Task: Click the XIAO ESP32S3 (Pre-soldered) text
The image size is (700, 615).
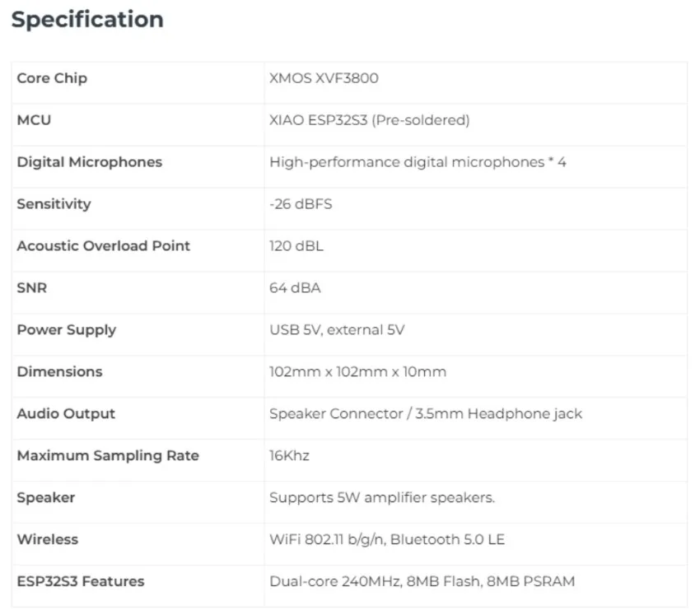Action: click(369, 120)
